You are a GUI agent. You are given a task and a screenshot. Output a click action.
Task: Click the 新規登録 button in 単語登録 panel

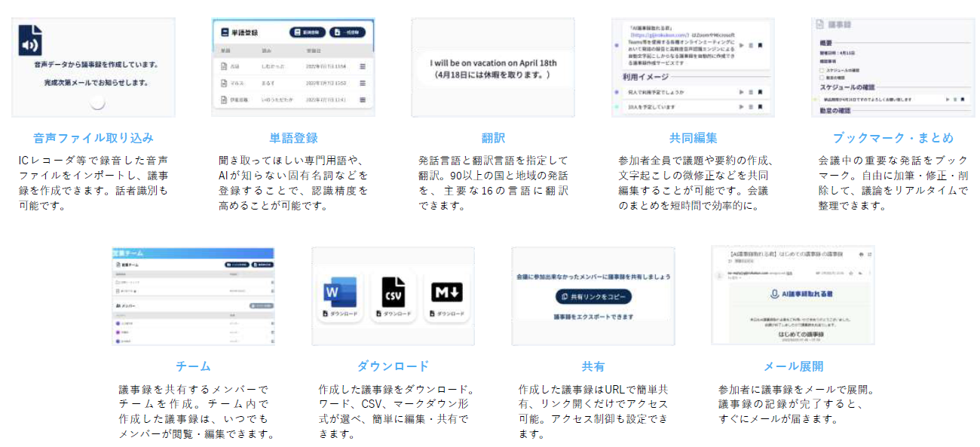pos(307,32)
